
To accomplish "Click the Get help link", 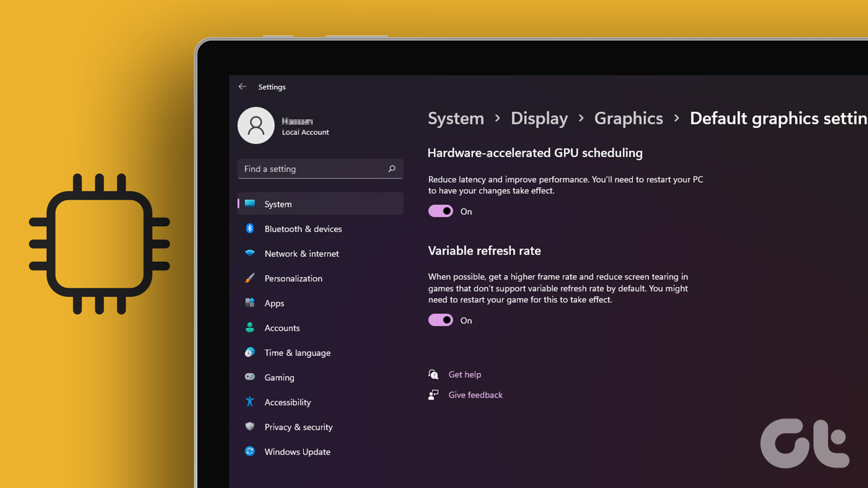I will tap(465, 375).
